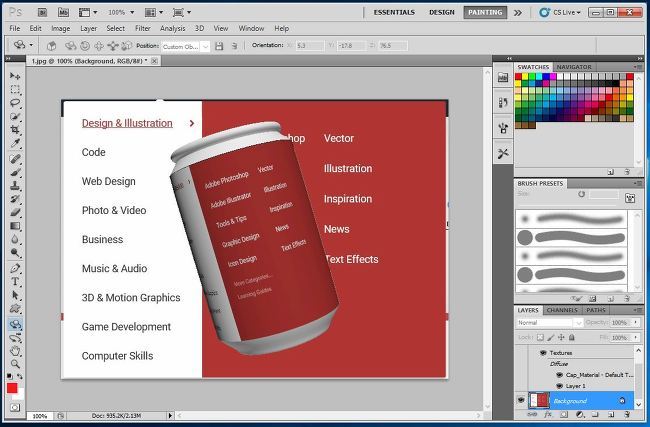Select the Dodge tool
Screen dimensions: 650x427
15,252
